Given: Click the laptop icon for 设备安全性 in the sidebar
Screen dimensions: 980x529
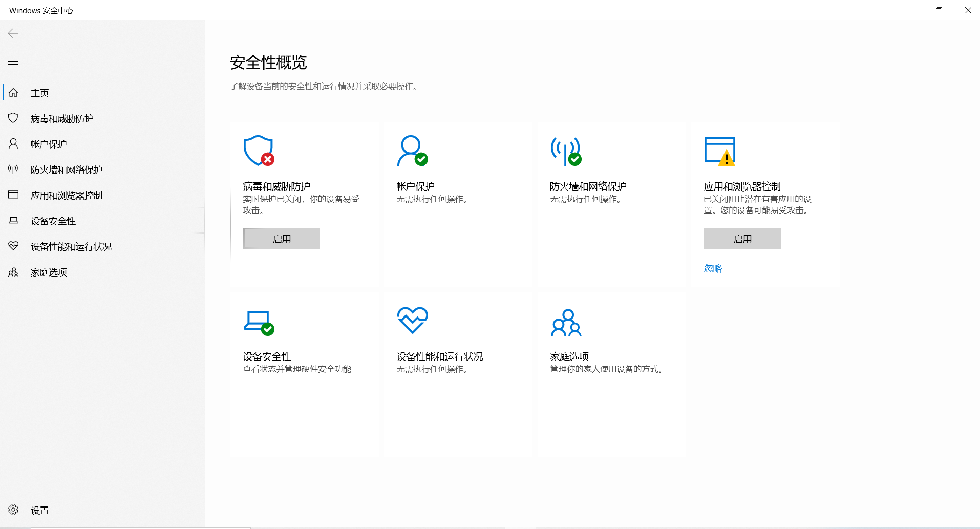Looking at the screenshot, I should (13, 221).
